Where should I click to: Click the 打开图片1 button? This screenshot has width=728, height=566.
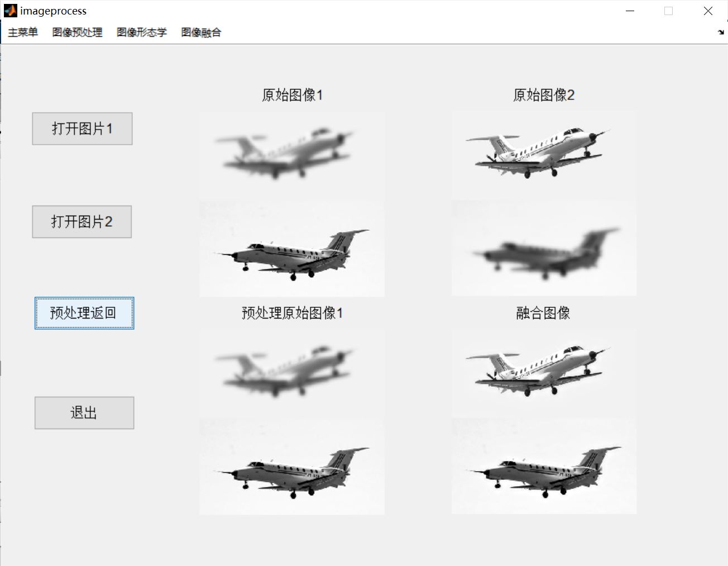[82, 129]
